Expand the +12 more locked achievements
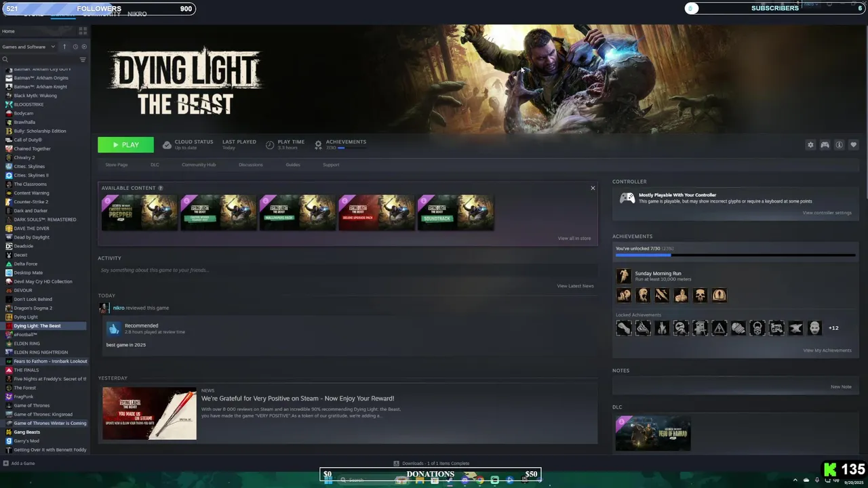Image resolution: width=868 pixels, height=488 pixels. pyautogui.click(x=833, y=328)
